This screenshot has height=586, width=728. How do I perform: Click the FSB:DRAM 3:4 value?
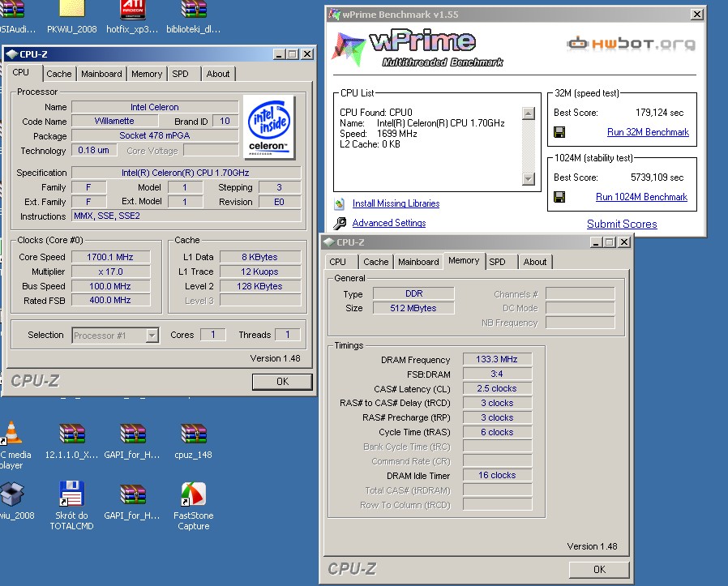[497, 374]
